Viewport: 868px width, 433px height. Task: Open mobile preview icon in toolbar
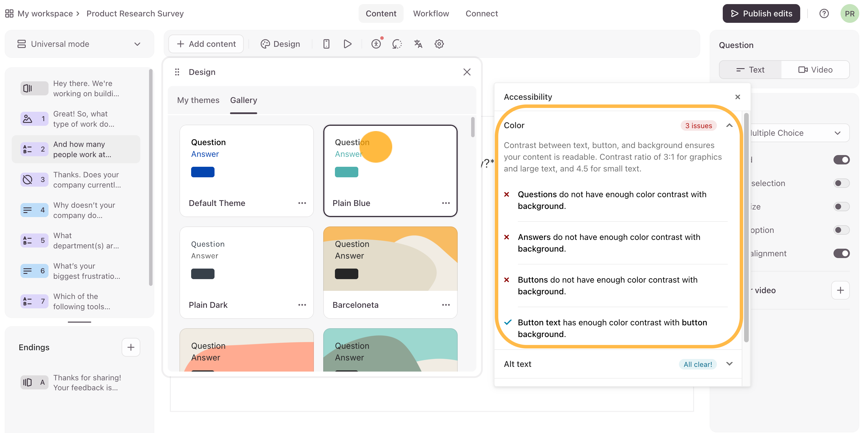point(326,44)
